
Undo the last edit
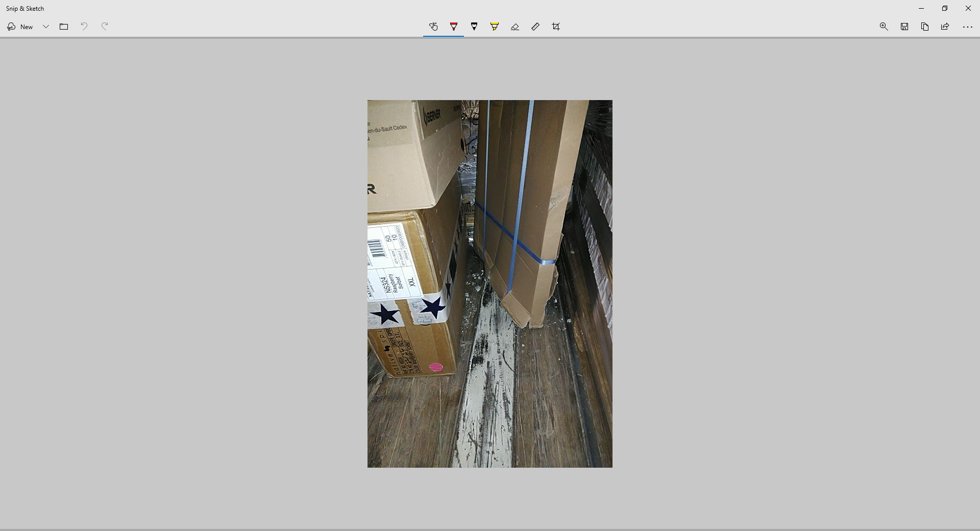84,27
